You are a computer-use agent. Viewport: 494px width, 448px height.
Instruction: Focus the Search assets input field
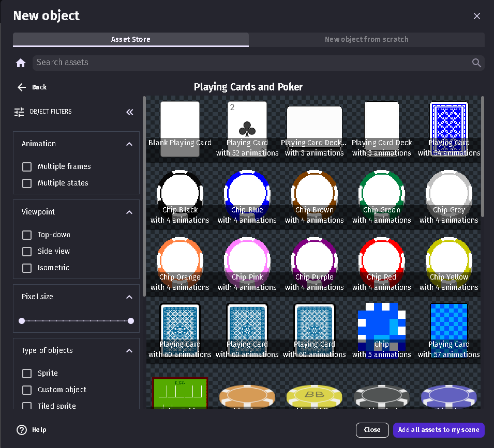coord(252,63)
